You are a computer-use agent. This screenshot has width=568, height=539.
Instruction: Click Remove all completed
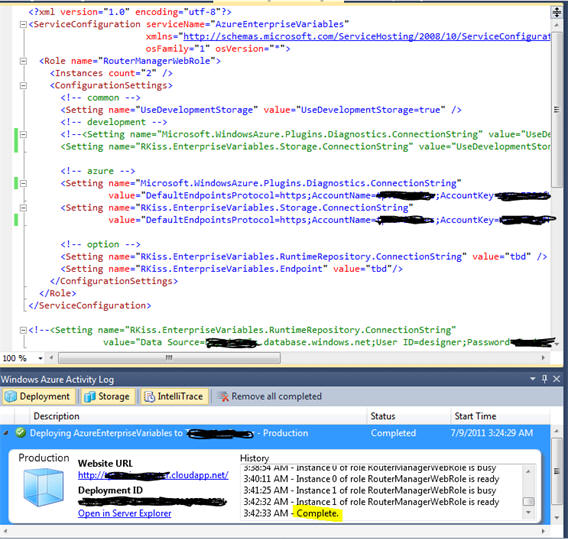[x=270, y=396]
